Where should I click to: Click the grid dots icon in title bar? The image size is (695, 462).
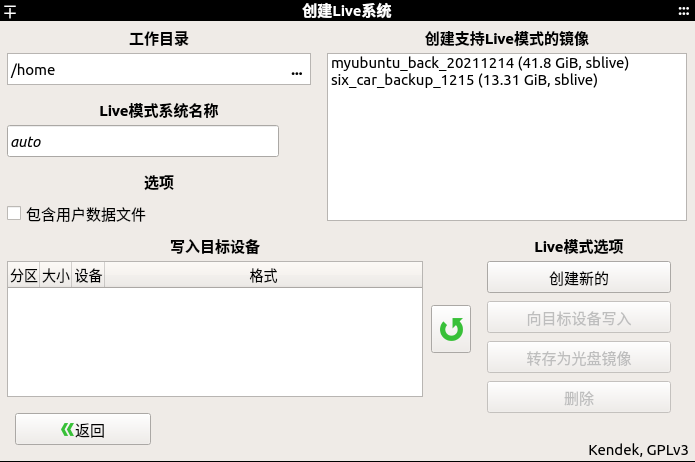coord(683,11)
